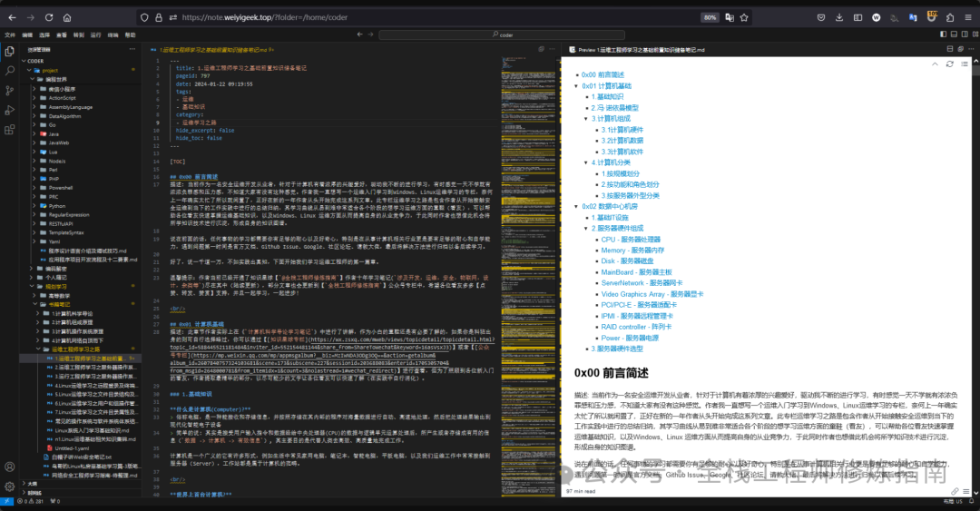This screenshot has width=980, height=511.
Task: Bookmark this page with the star icon
Action: [744, 17]
